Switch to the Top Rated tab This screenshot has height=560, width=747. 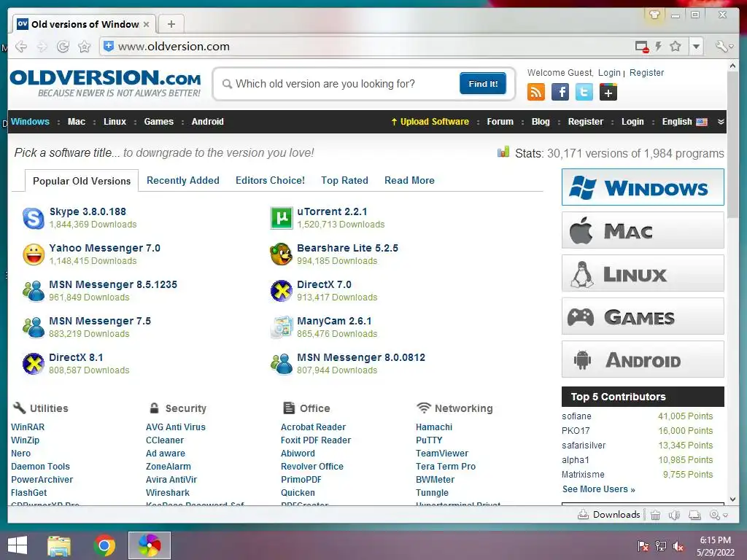344,181
